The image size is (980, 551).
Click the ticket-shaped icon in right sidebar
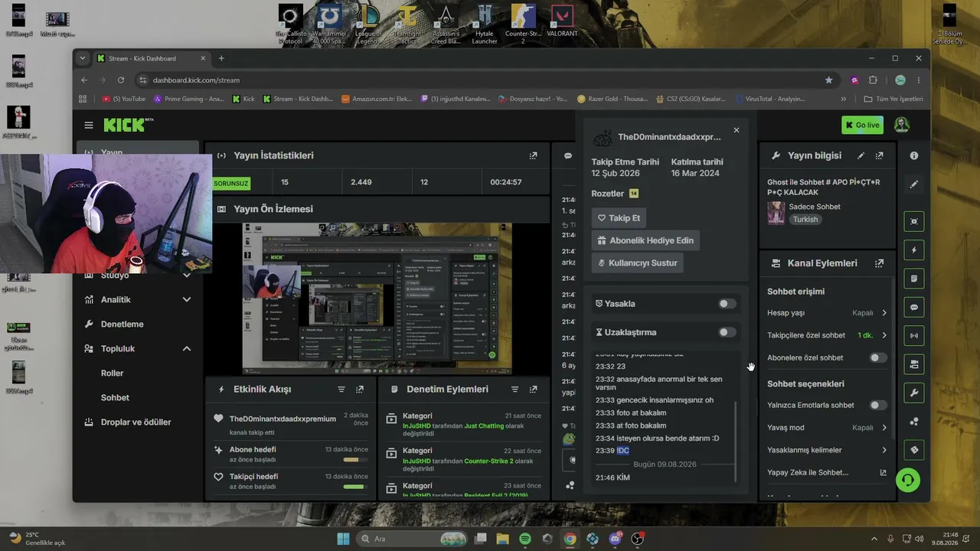[914, 450]
